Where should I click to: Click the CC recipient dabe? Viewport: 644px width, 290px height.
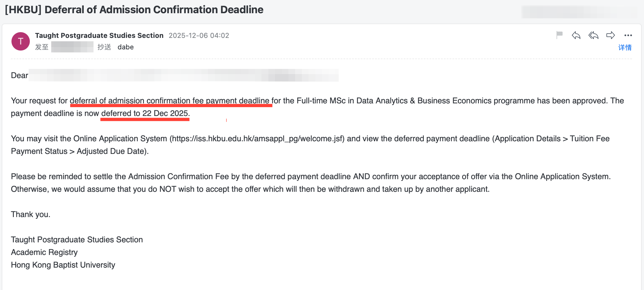point(126,47)
